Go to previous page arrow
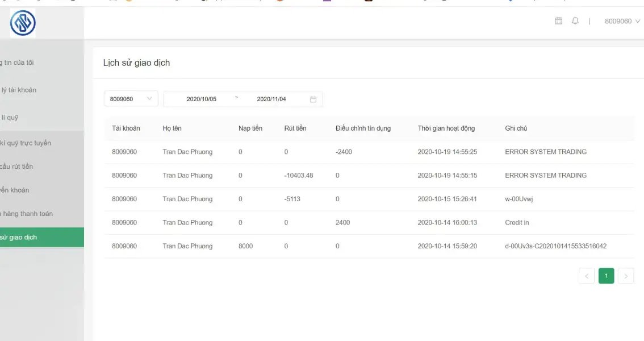The width and height of the screenshot is (644, 341). (587, 276)
